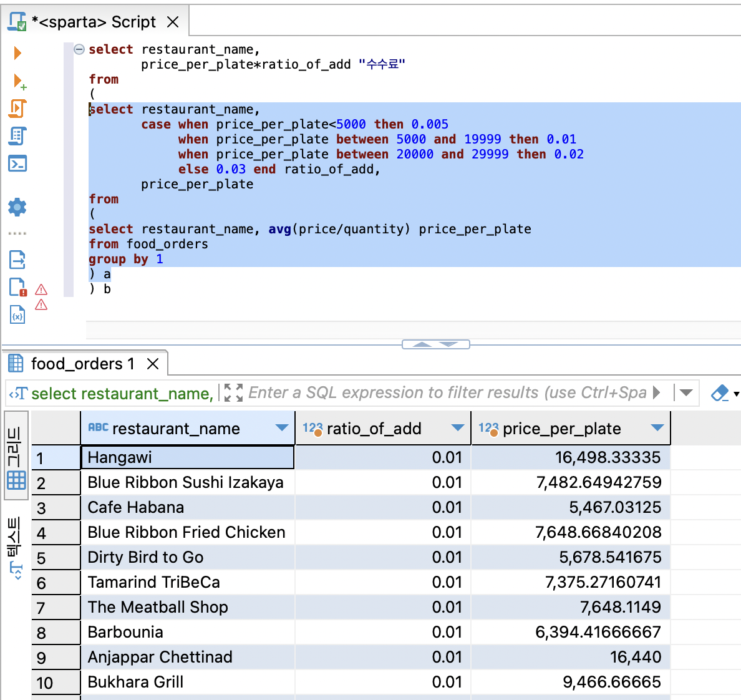Select the Bukhara Grill cell
Image resolution: width=741 pixels, height=700 pixels.
tap(188, 683)
